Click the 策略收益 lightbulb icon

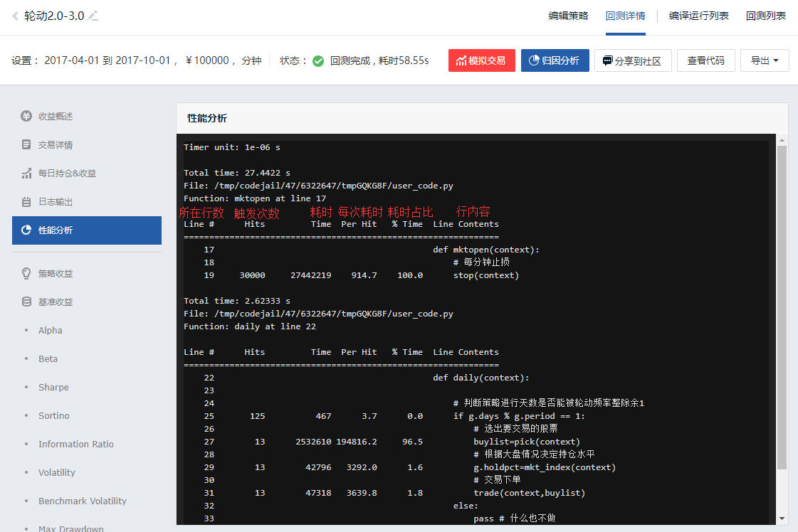click(x=26, y=274)
